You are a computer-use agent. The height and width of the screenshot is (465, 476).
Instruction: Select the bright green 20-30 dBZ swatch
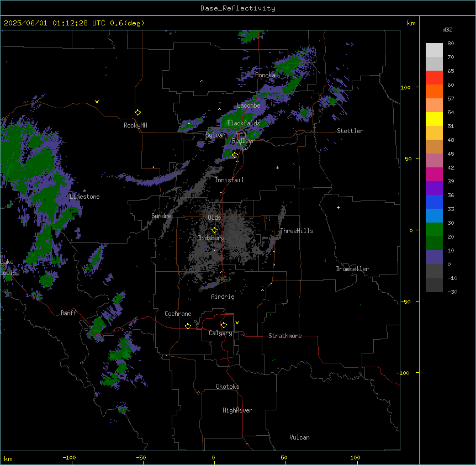(434, 230)
